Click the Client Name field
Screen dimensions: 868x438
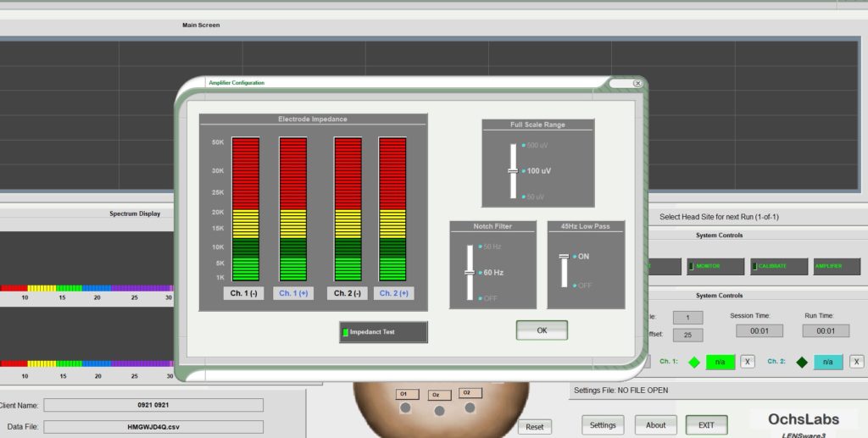click(153, 405)
